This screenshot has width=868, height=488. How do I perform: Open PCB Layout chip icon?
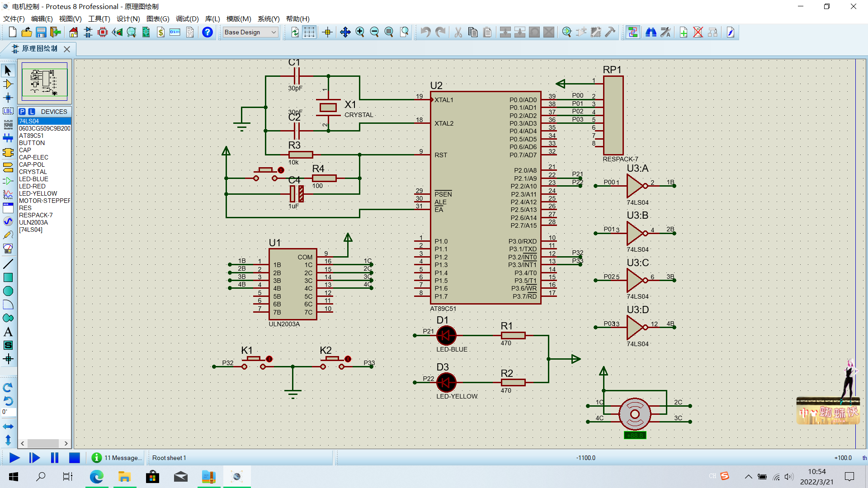point(103,32)
